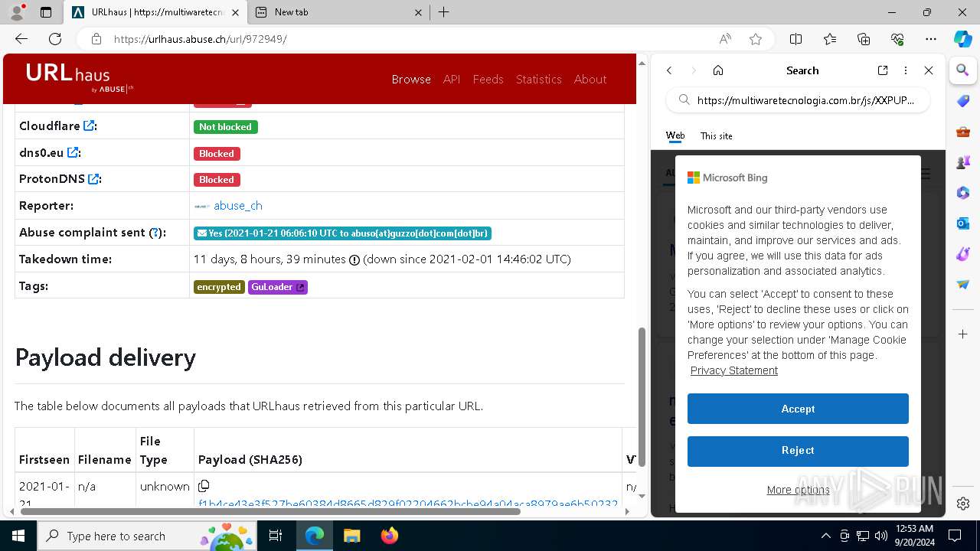
Task: Click the browser address bar URL
Action: (200, 39)
